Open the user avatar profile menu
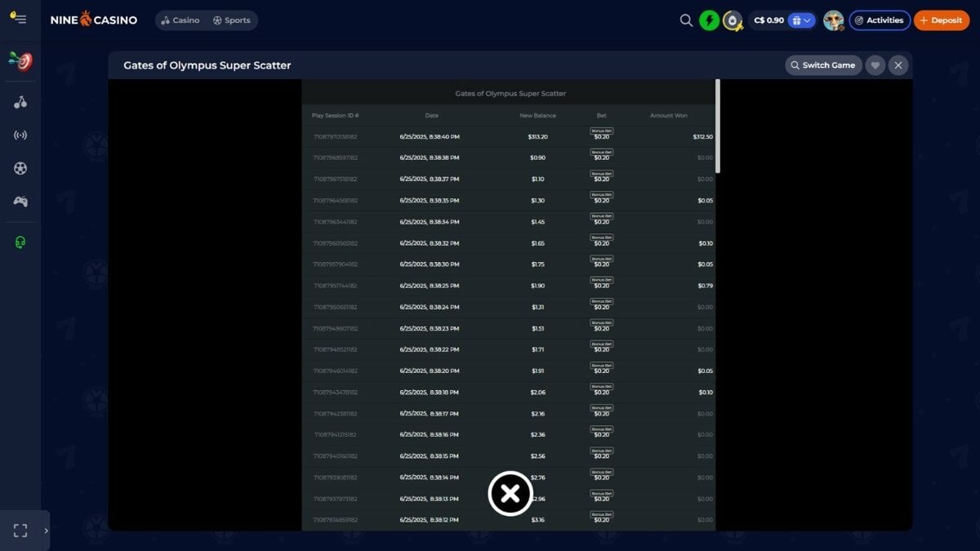Viewport: 980px width, 551px height. 833,20
